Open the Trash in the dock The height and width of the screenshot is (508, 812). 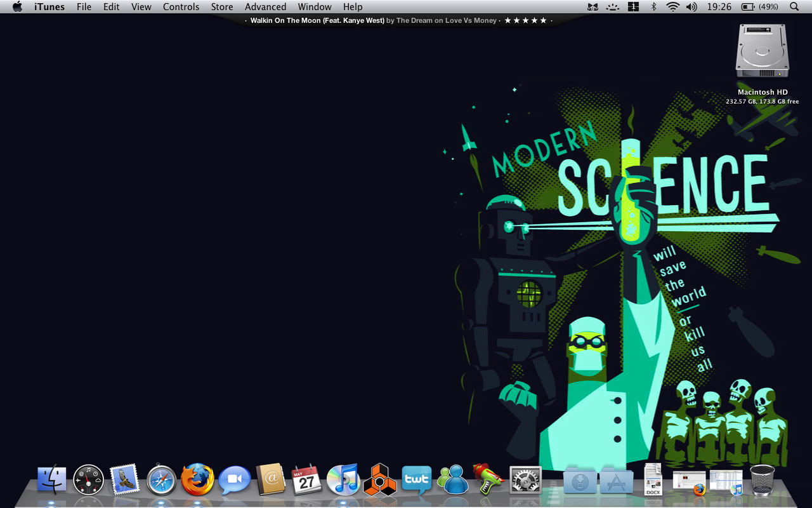[763, 480]
